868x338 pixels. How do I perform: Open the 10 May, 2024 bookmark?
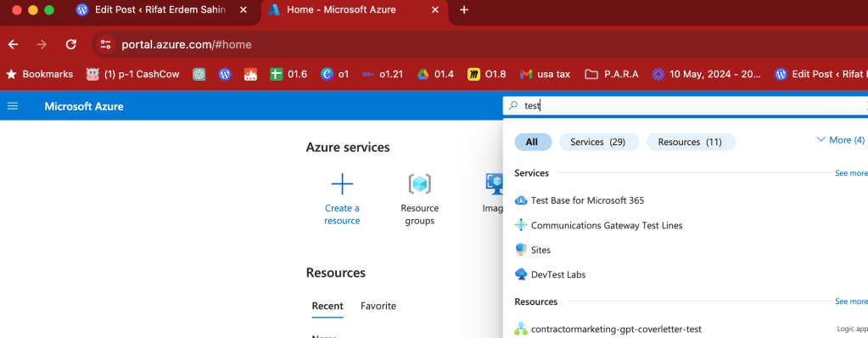pos(706,74)
